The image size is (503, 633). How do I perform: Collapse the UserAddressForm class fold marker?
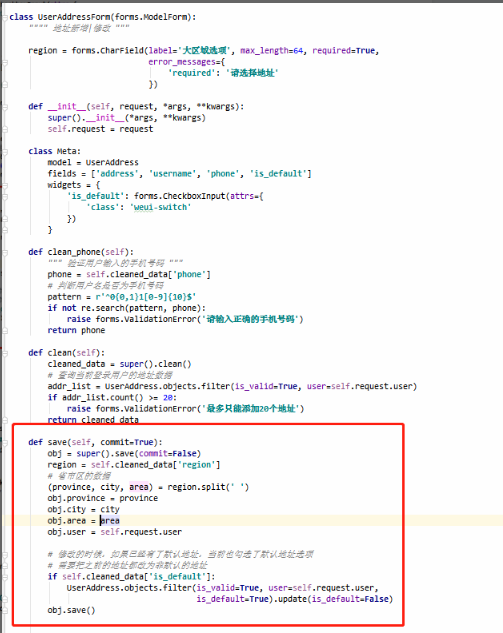click(x=5, y=17)
